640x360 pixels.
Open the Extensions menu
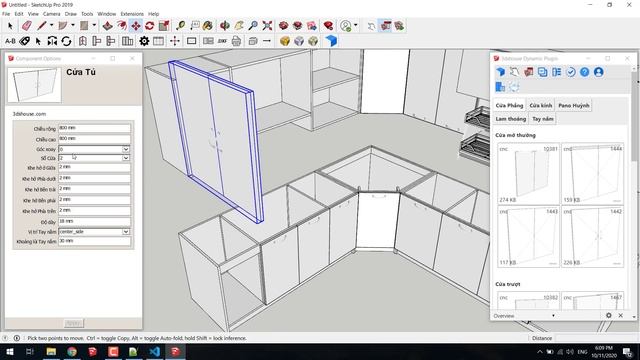[132, 14]
